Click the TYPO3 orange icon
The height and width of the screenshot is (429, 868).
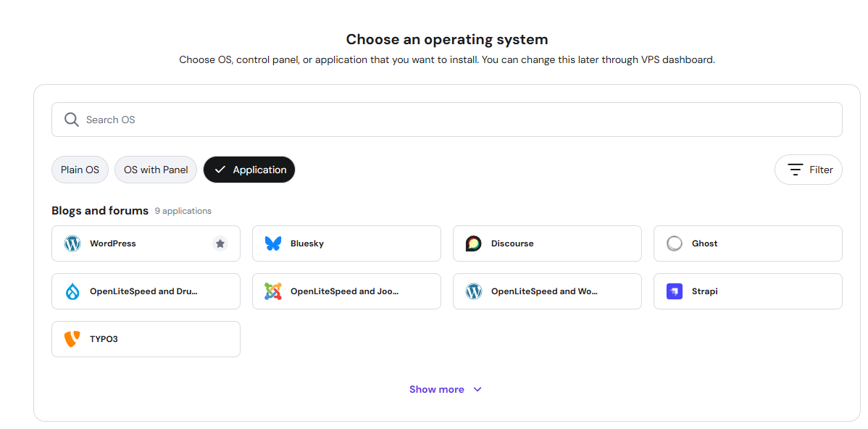[x=72, y=338]
